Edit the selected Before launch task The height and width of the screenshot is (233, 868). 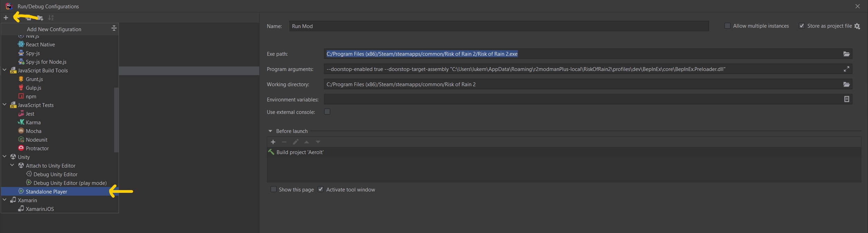point(296,142)
